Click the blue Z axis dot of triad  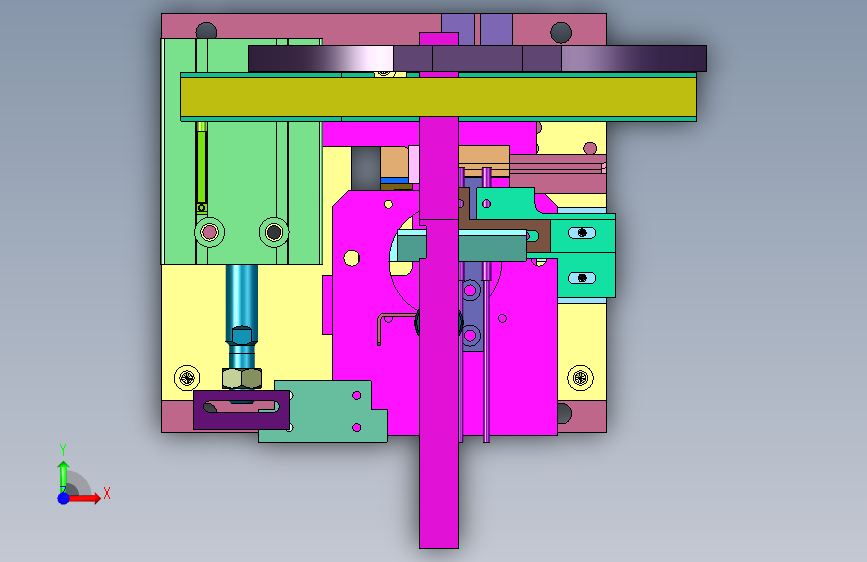(x=63, y=498)
